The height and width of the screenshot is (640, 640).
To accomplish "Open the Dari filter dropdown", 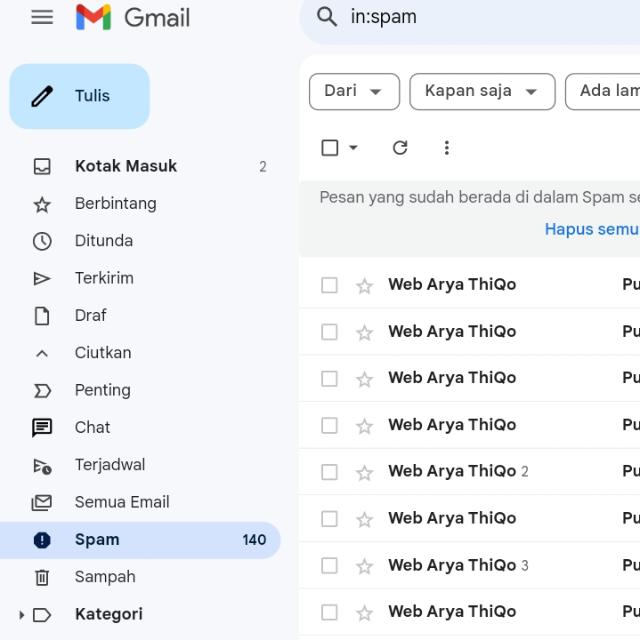I will tap(354, 91).
